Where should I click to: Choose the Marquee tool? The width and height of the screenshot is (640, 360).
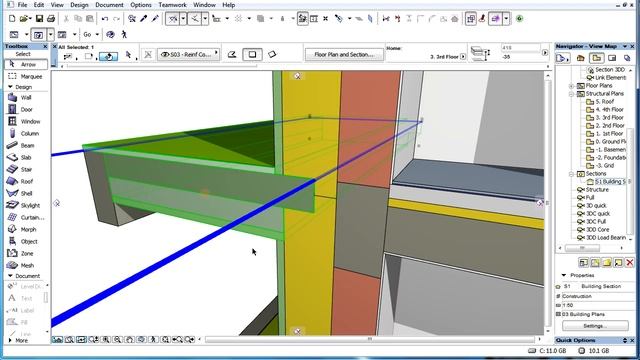[x=26, y=76]
